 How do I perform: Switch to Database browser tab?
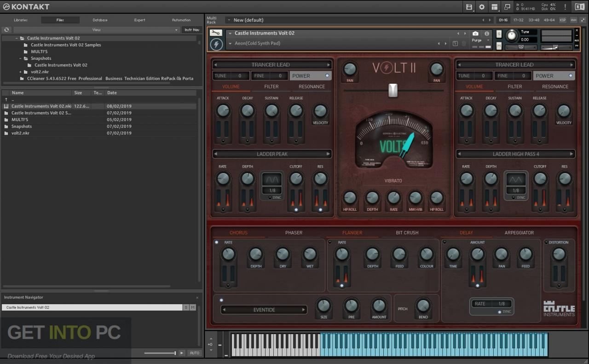[x=100, y=20]
